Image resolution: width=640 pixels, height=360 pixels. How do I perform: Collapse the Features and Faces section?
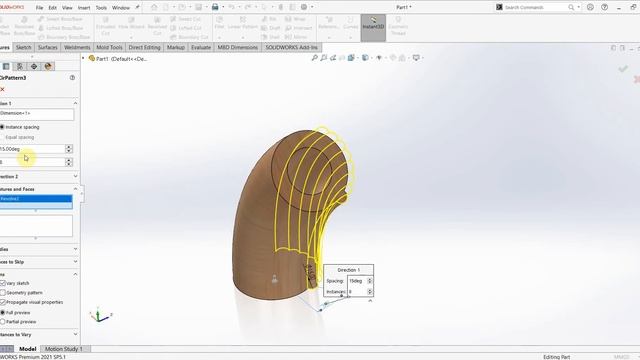[x=75, y=189]
